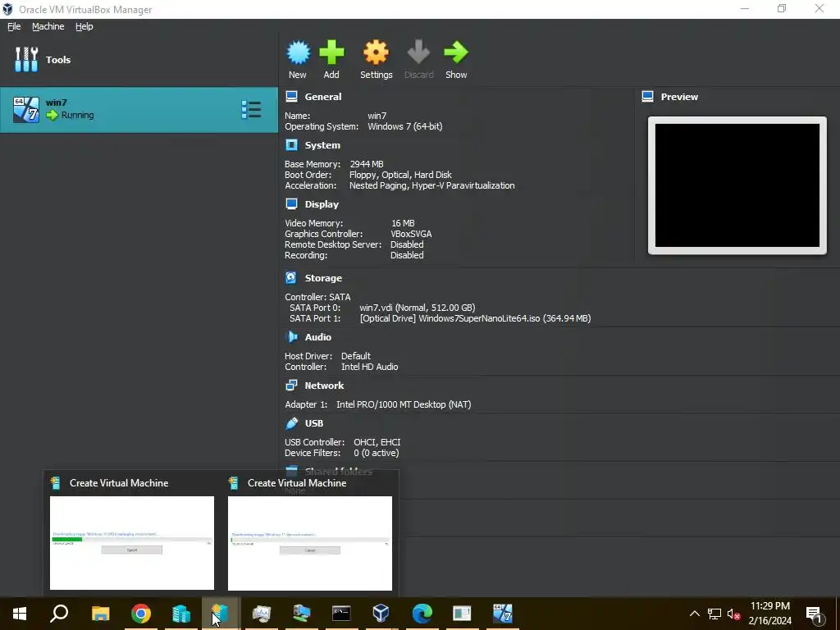The width and height of the screenshot is (840, 630).
Task: Click the win7 VM taskbar icon
Action: (502, 614)
